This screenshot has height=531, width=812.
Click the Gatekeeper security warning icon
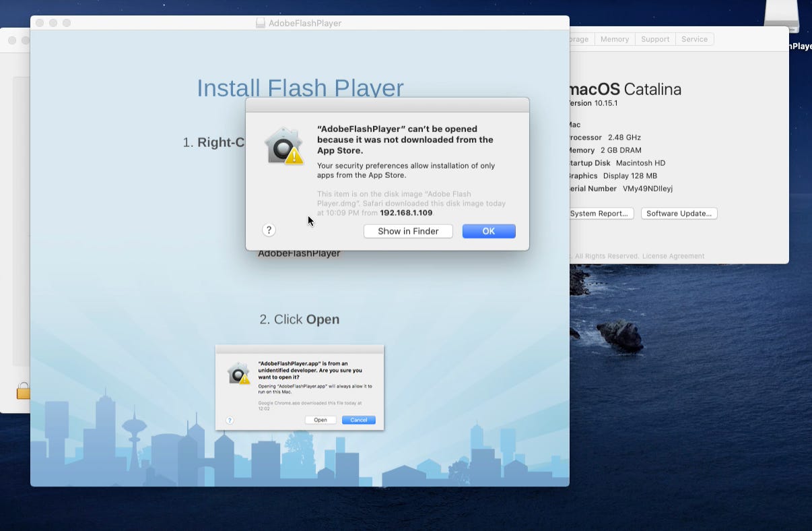[x=283, y=146]
